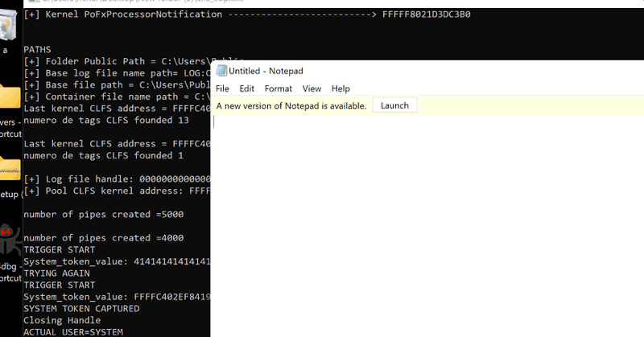The image size is (644, 337).
Task: Click 'Pool CLFS kernel address' line in console
Action: tap(117, 191)
